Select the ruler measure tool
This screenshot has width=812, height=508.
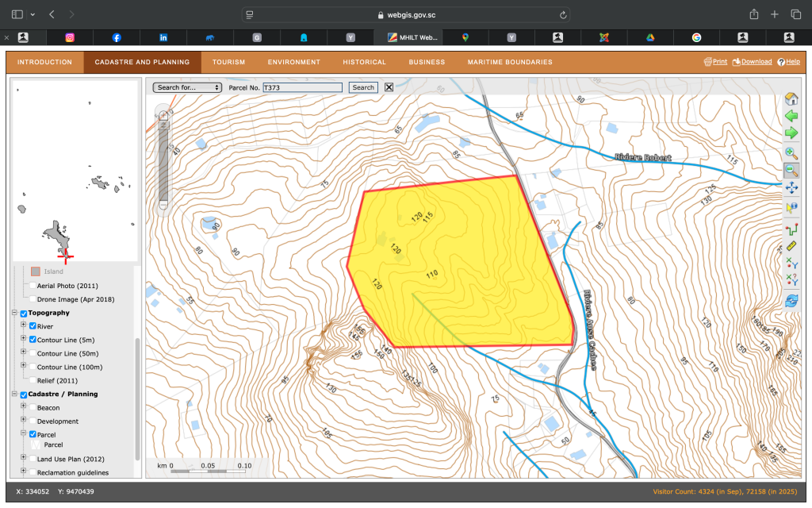(x=791, y=246)
